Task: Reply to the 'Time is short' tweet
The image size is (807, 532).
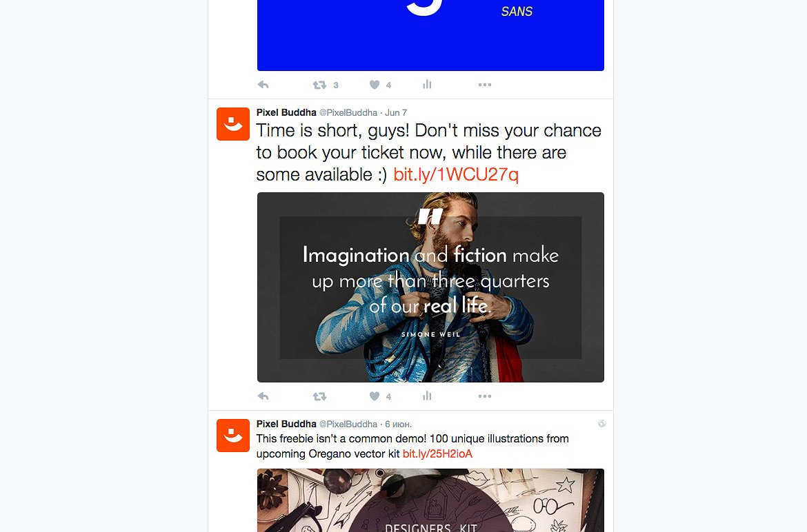Action: point(263,396)
